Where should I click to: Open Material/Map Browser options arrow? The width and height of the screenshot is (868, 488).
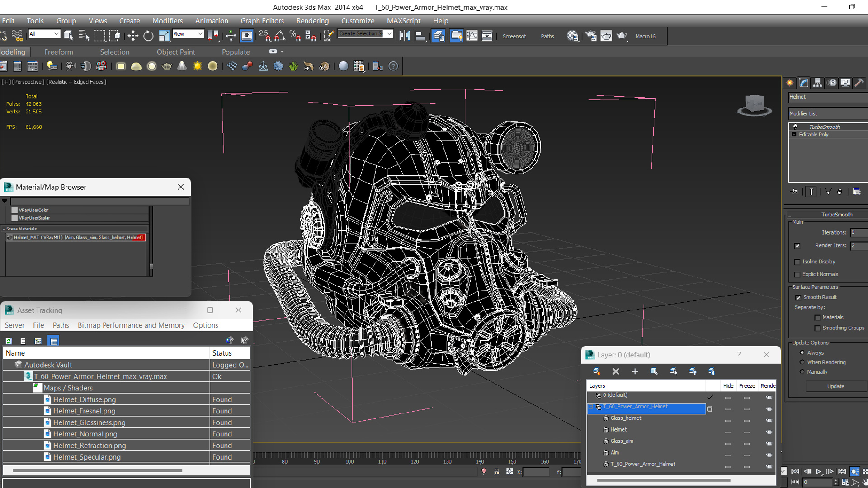pyautogui.click(x=5, y=201)
